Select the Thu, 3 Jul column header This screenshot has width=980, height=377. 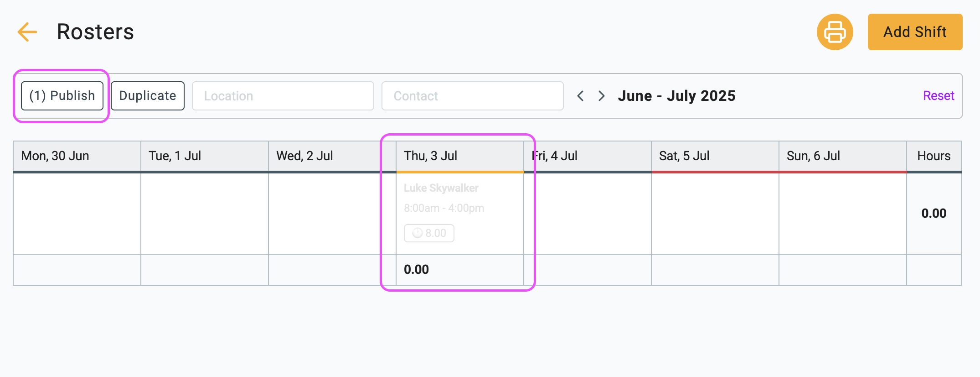pos(460,156)
